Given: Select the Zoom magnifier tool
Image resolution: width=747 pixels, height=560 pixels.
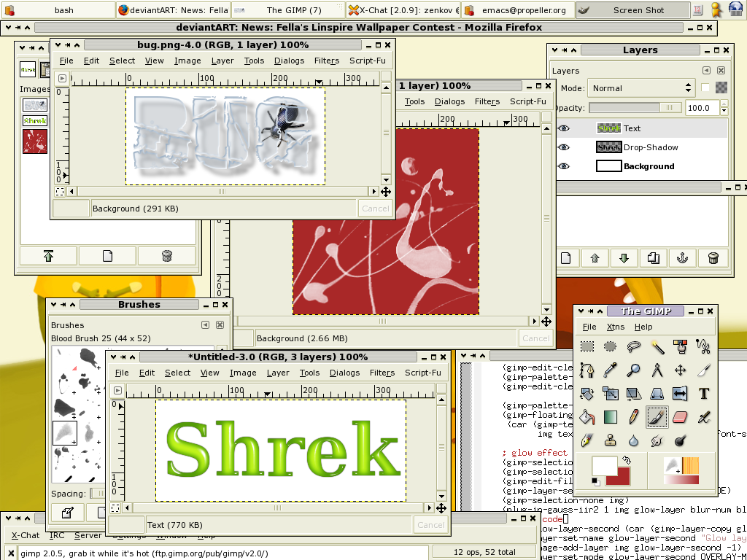Looking at the screenshot, I should (634, 370).
